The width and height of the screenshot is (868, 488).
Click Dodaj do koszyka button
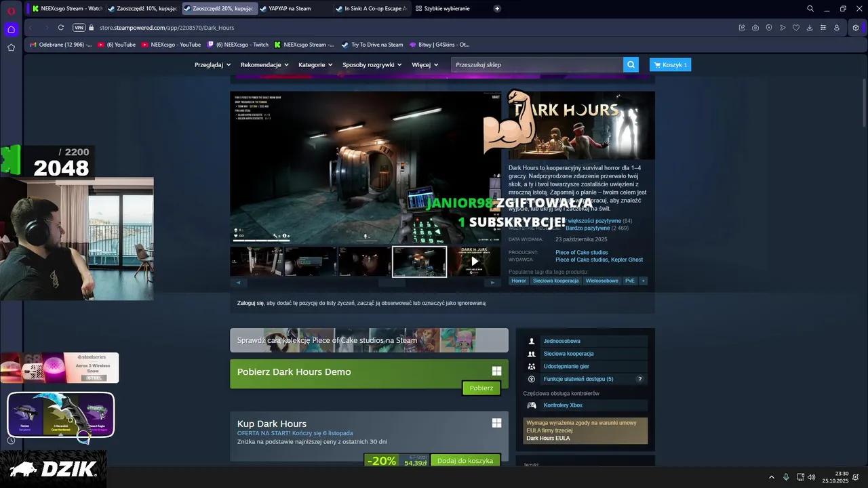tap(465, 461)
